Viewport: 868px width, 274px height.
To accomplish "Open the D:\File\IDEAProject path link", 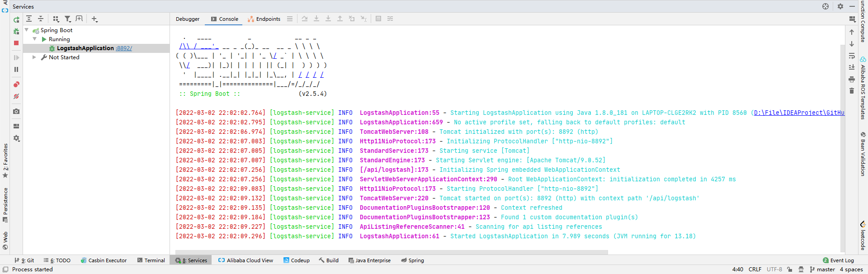I will [799, 113].
